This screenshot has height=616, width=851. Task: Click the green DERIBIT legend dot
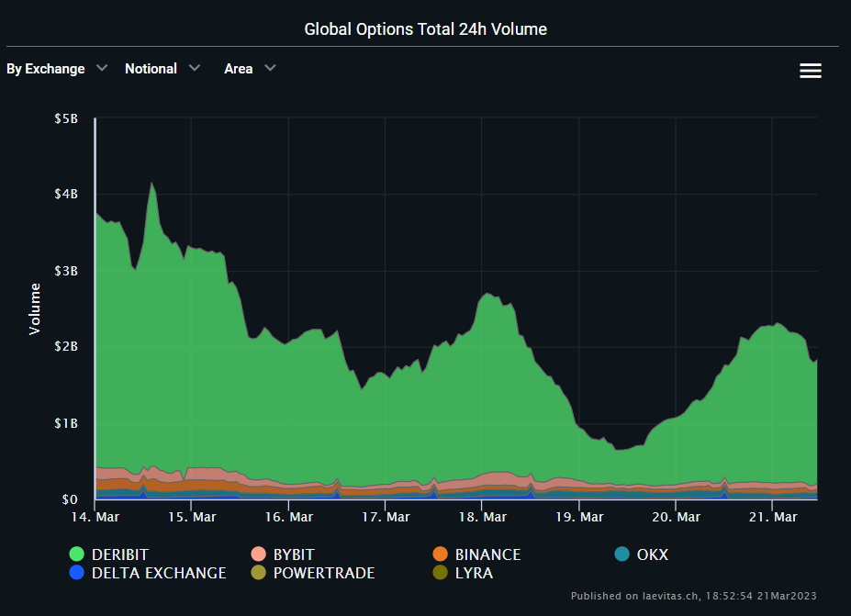tap(77, 554)
